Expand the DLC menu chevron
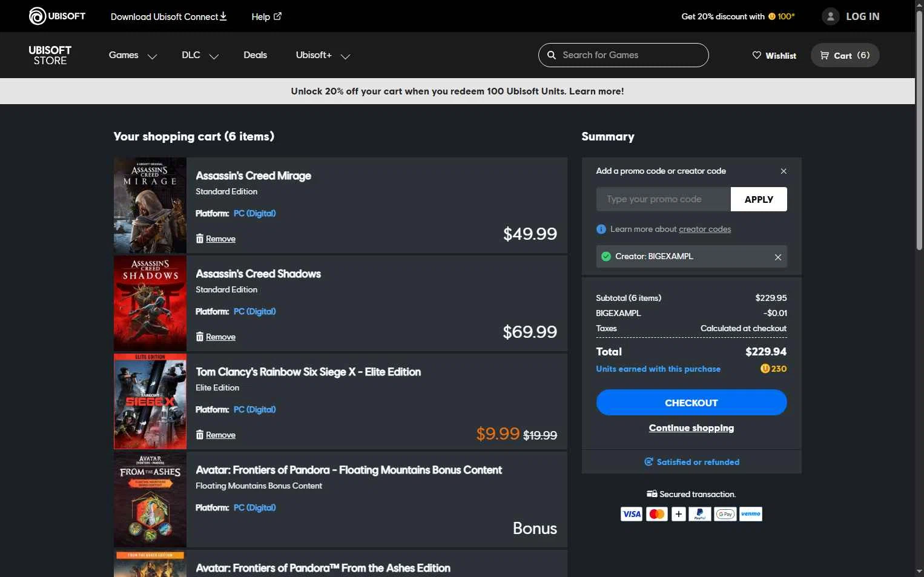The width and height of the screenshot is (924, 577). [x=214, y=56]
